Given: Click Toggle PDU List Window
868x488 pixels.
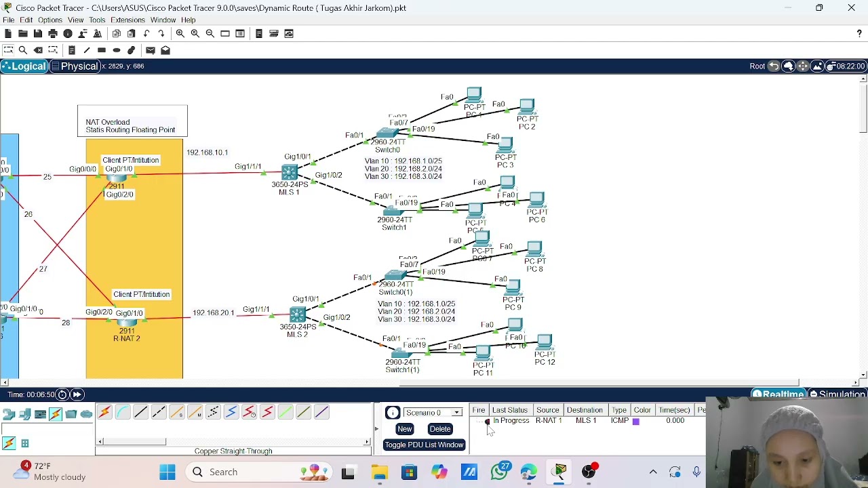Looking at the screenshot, I should point(424,445).
